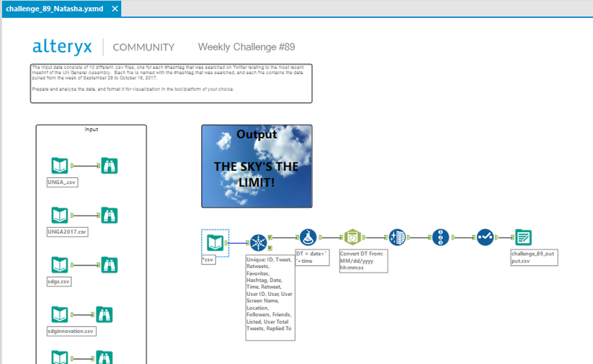This screenshot has width=593, height=364.
Task: Click the last Browse tool in Input container
Action: 104,357
